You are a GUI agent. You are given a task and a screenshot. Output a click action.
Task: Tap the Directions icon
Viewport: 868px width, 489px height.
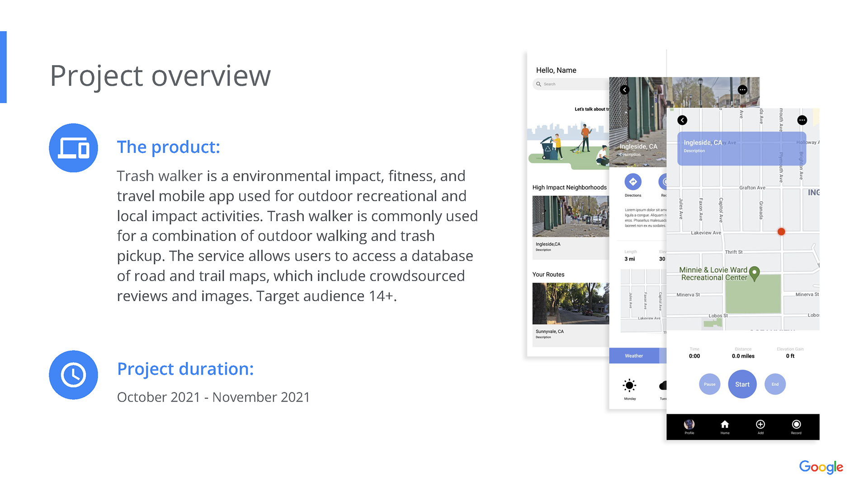click(633, 182)
